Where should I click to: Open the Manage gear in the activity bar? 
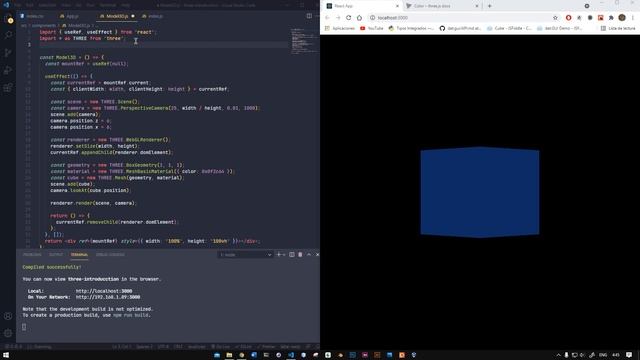(8, 333)
